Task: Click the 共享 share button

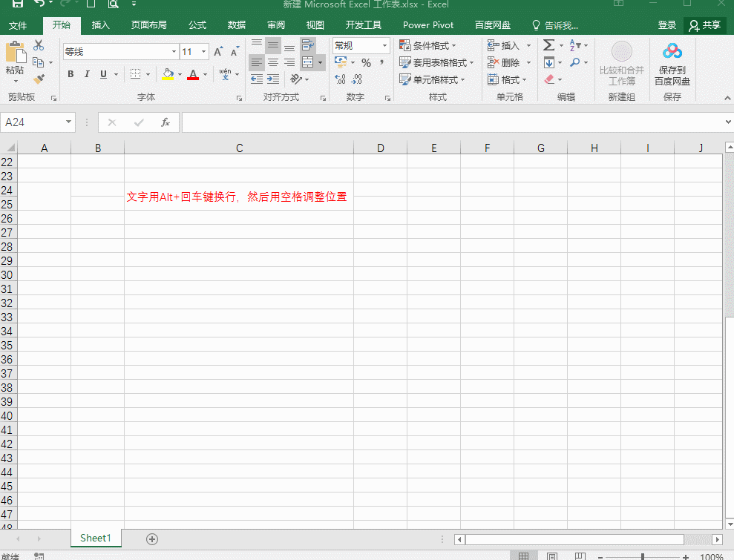Action: pos(704,24)
